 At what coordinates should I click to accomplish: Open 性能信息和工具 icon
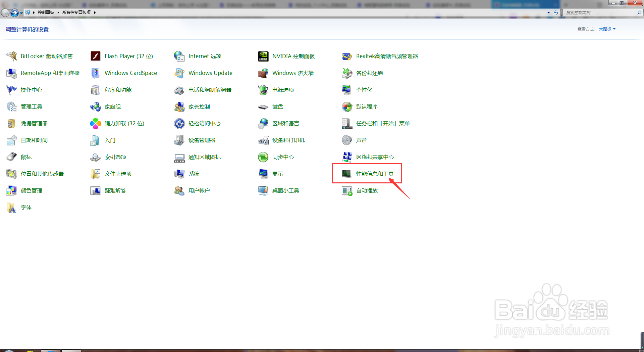(x=347, y=174)
